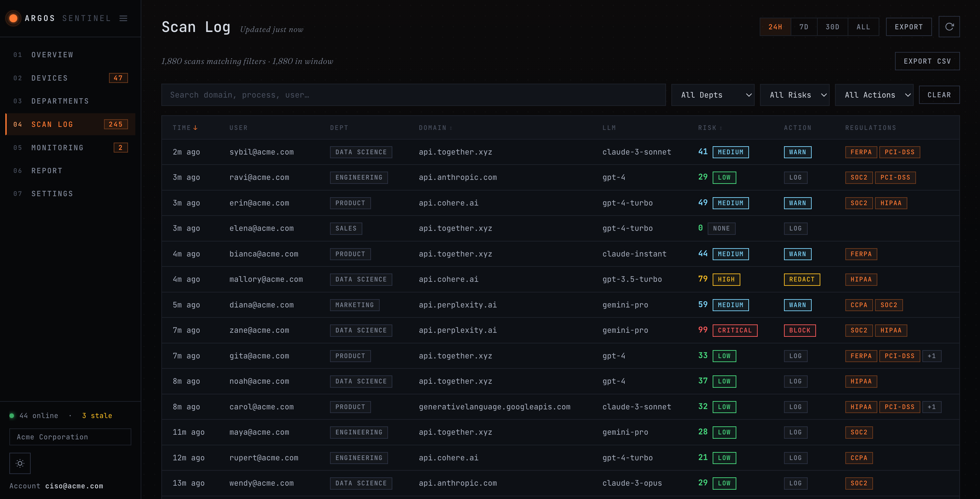Viewport: 980px width, 499px height.
Task: Click the orange Argos logo icon
Action: point(13,18)
